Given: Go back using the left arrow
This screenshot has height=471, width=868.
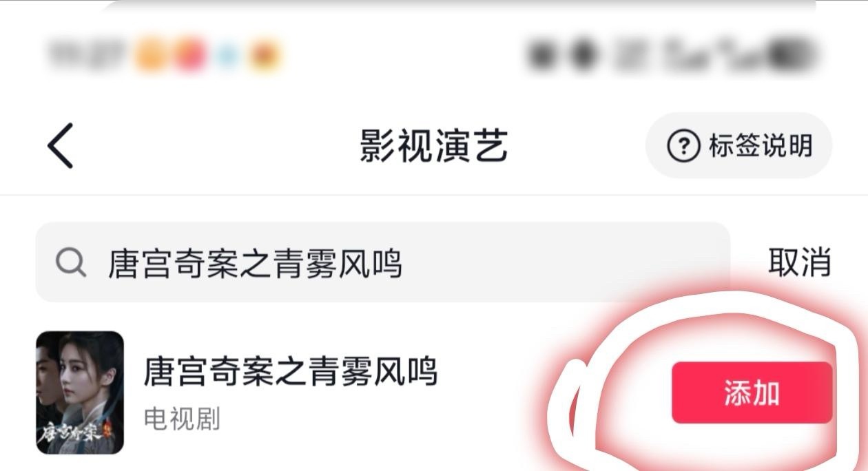Looking at the screenshot, I should pyautogui.click(x=60, y=146).
